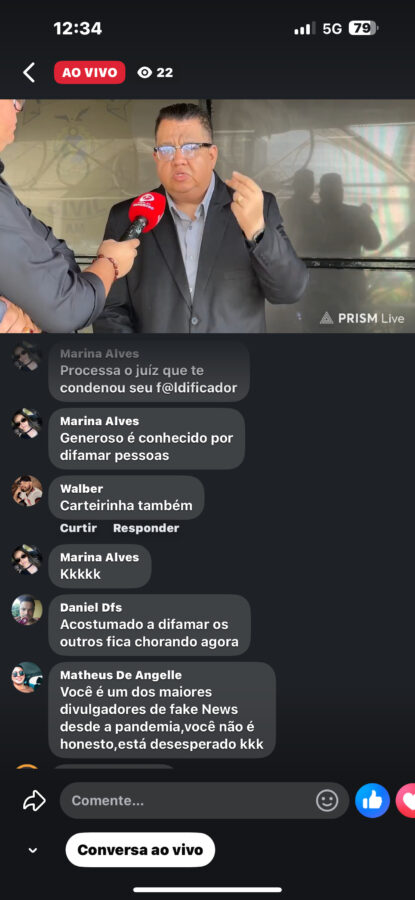
Task: Open Walber's profile picture
Action: pyautogui.click(x=27, y=491)
